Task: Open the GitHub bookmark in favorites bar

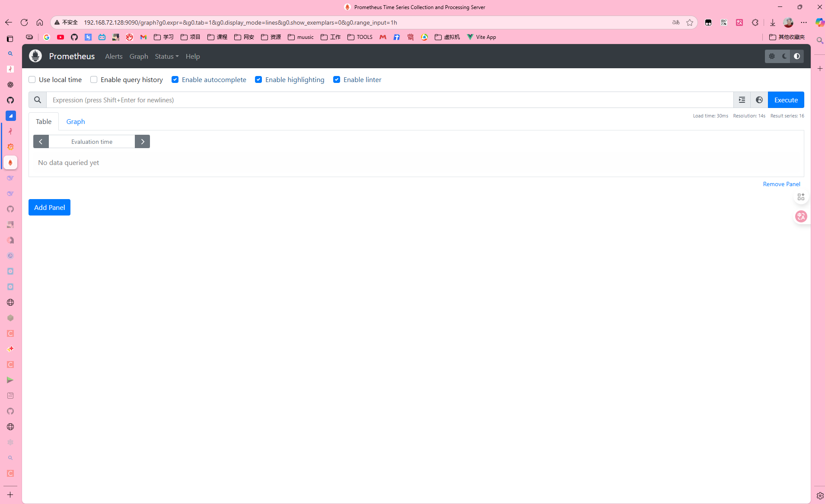Action: tap(74, 37)
